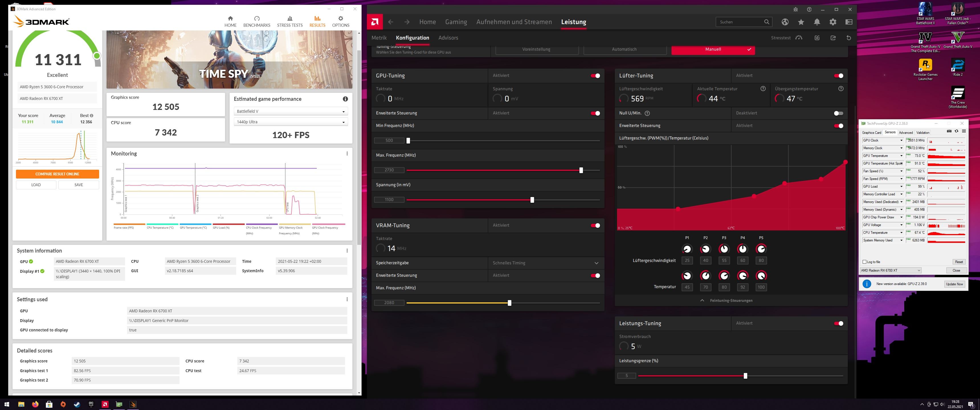Screen dimensions: 980x410
Task: Open the Battlefield V game dropdown
Action: [x=291, y=111]
